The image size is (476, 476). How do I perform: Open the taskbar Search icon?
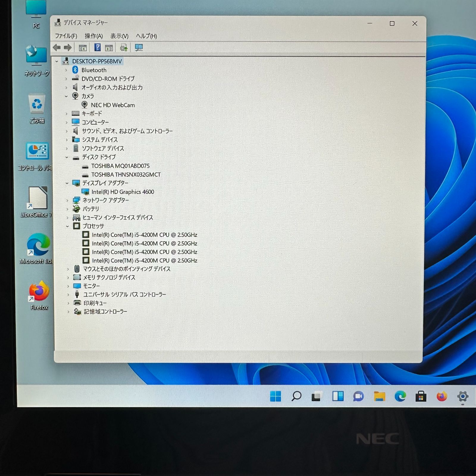tap(296, 396)
